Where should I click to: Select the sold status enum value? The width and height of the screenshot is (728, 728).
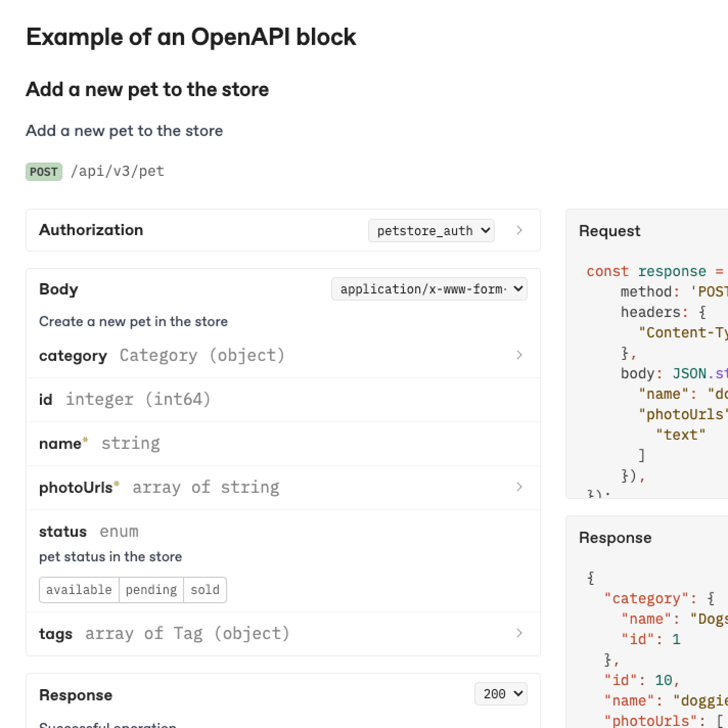click(204, 589)
